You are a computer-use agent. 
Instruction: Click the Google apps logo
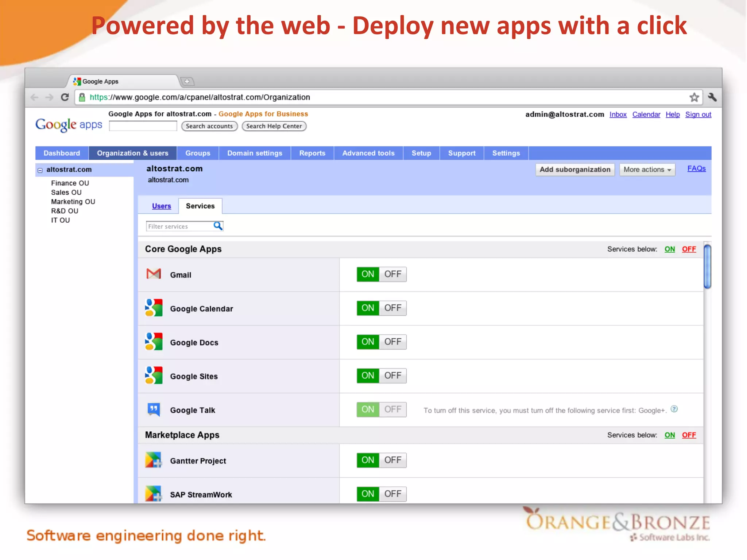[x=69, y=125]
